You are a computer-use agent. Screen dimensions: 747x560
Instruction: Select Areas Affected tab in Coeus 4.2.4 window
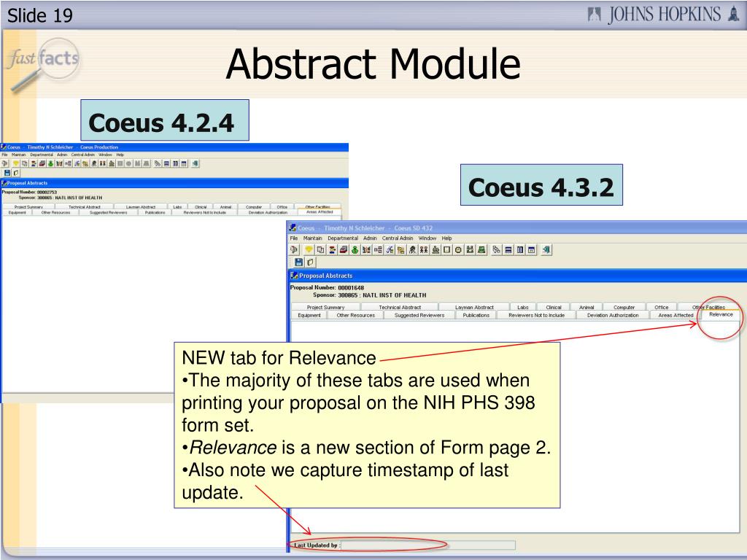tap(320, 212)
